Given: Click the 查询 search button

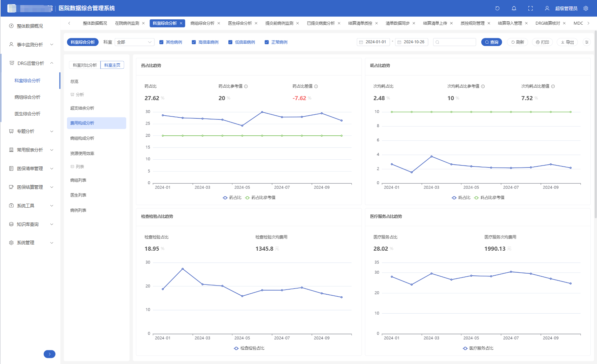Looking at the screenshot, I should tap(491, 42).
